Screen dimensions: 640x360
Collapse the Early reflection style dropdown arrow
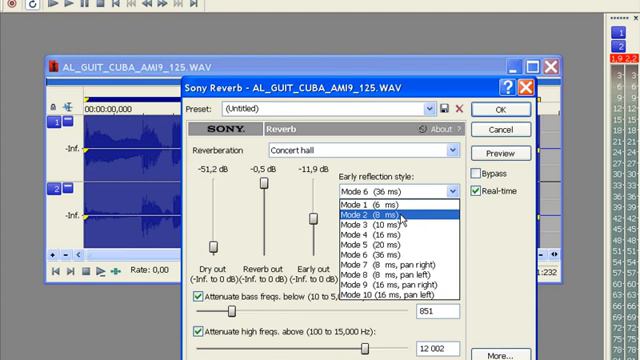(453, 191)
